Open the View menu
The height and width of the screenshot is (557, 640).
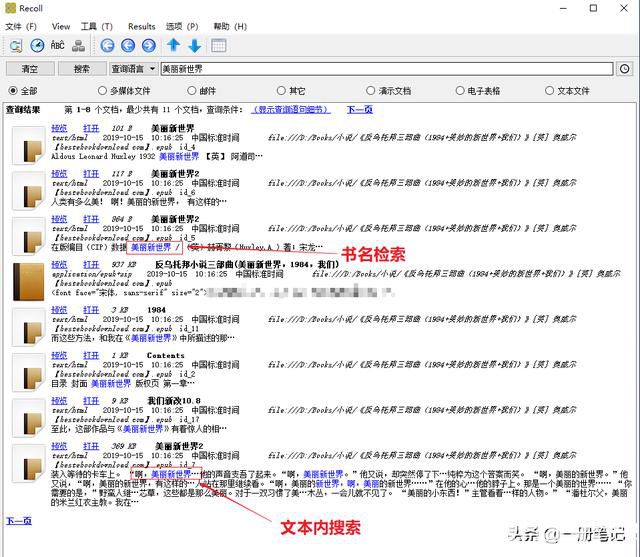pyautogui.click(x=61, y=27)
